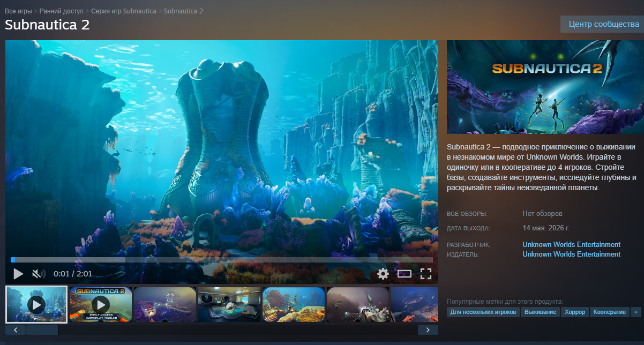Viewport: 644px width, 345px height.
Task: Select the base interior screenshot thumbnail
Action: pyautogui.click(x=229, y=304)
